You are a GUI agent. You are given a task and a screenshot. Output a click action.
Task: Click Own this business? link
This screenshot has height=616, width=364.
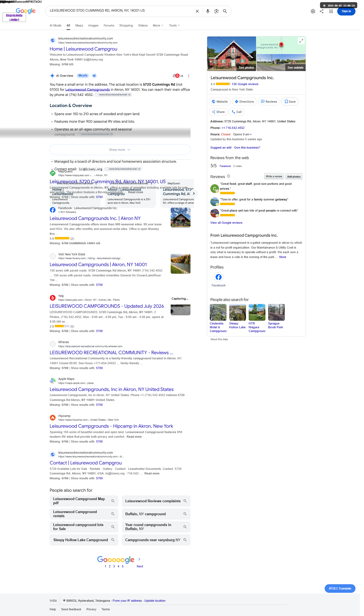pyautogui.click(x=247, y=148)
